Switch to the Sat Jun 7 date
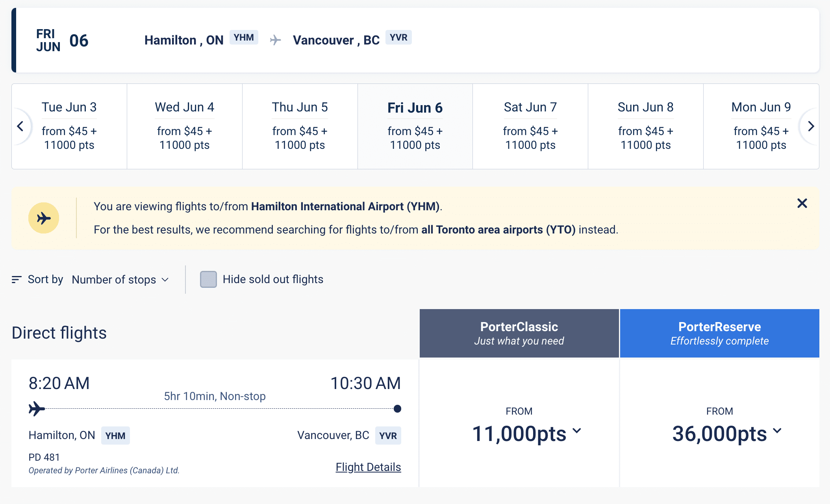The width and height of the screenshot is (830, 504). 530,126
